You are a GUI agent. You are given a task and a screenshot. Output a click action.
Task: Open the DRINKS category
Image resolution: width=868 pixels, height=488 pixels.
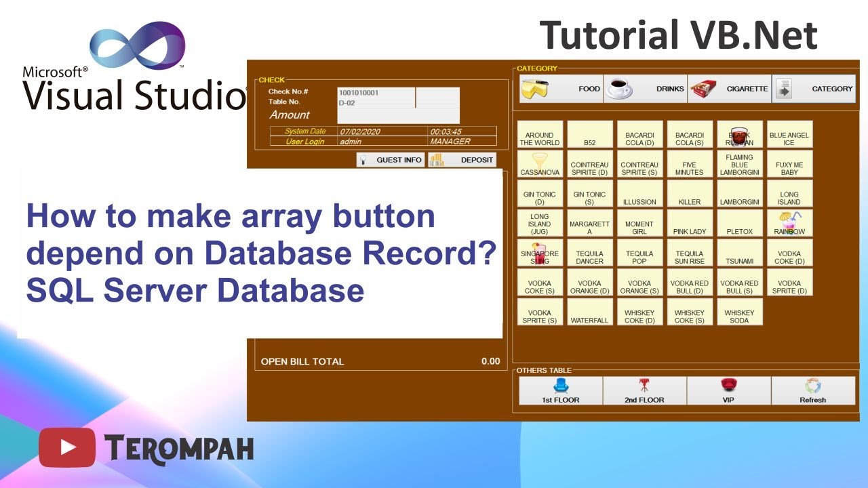pyautogui.click(x=646, y=89)
